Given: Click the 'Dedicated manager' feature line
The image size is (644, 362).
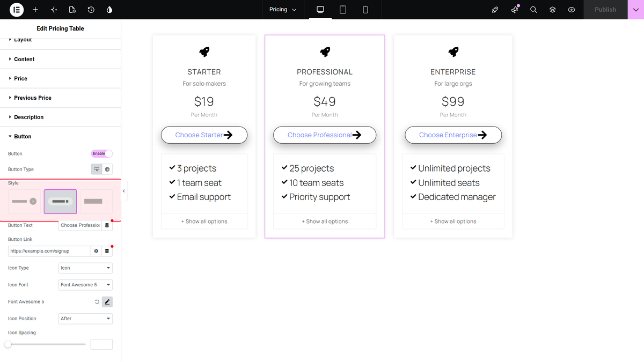Looking at the screenshot, I should [x=453, y=197].
